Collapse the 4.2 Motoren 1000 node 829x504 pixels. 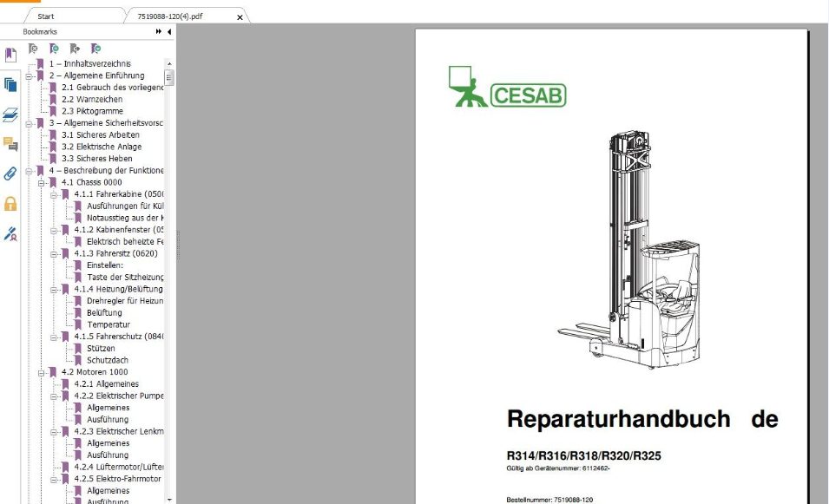(42, 373)
